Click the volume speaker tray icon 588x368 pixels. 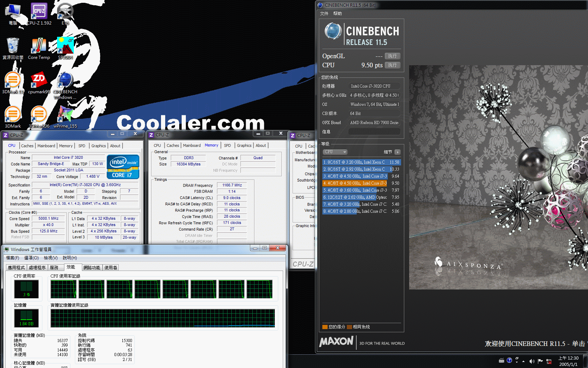coord(532,361)
